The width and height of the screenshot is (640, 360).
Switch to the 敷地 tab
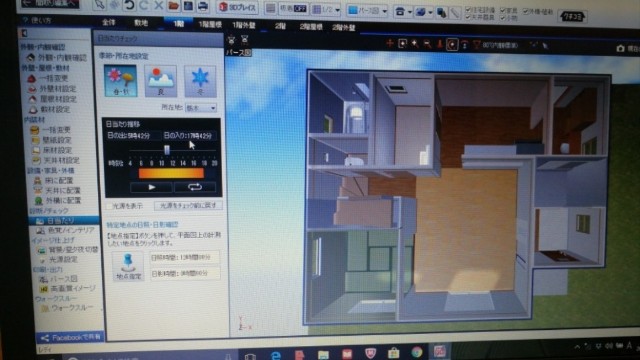tap(141, 23)
